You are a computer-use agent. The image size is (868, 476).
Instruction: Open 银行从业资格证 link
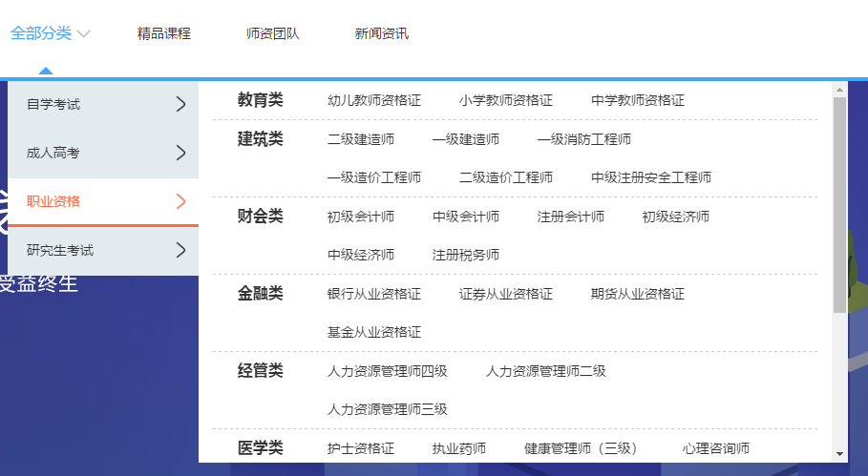tap(374, 294)
